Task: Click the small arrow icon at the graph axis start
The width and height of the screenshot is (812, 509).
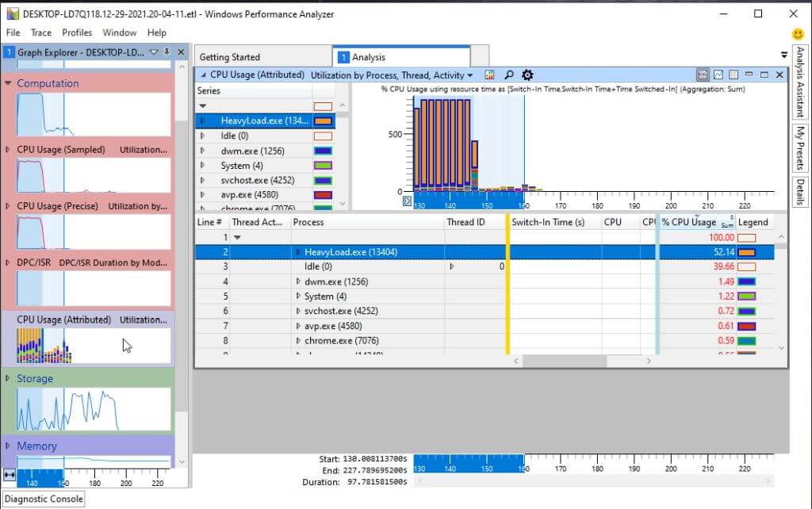Action: (407, 201)
